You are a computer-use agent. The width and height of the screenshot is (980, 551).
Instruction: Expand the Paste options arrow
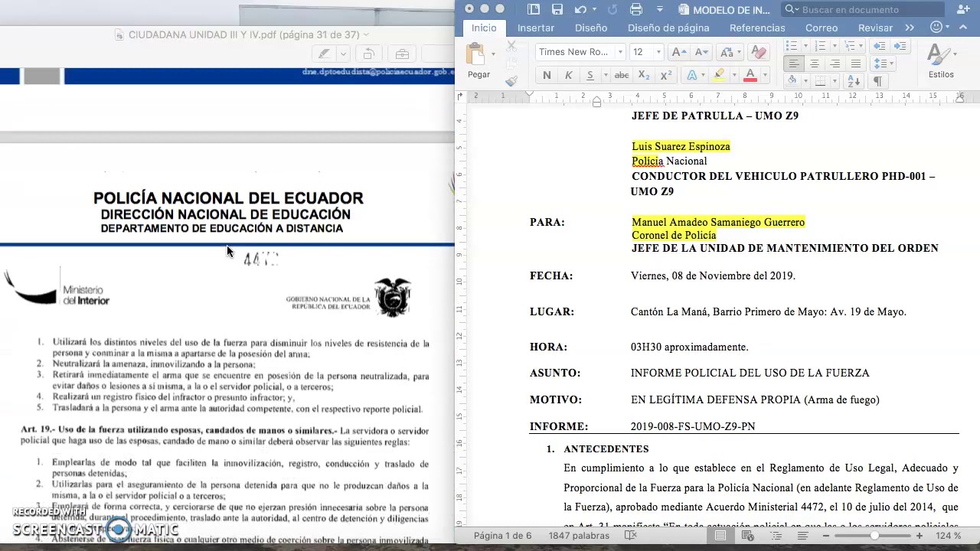(493, 54)
